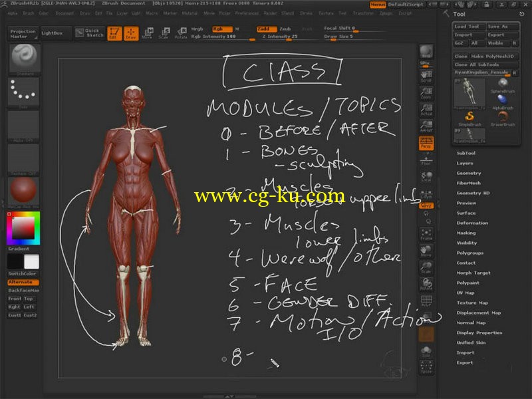This screenshot has width=532, height=399.
Task: Click the BPR render button on right shelf
Action: click(x=426, y=53)
